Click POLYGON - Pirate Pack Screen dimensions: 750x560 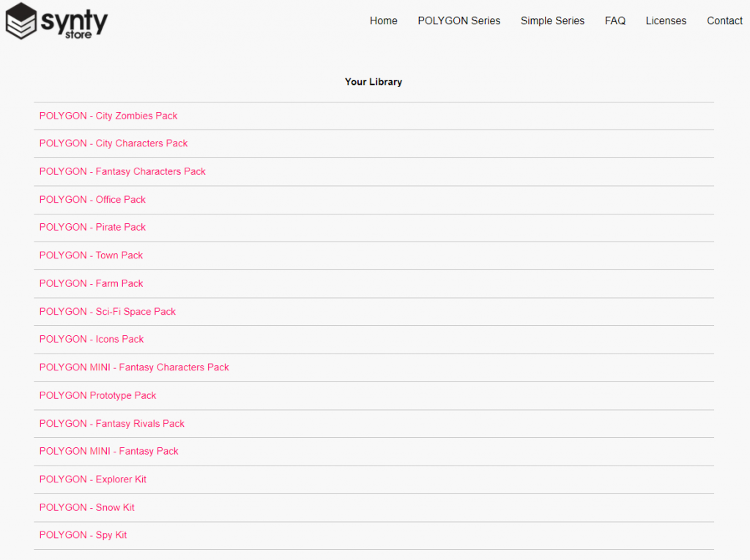coord(92,227)
